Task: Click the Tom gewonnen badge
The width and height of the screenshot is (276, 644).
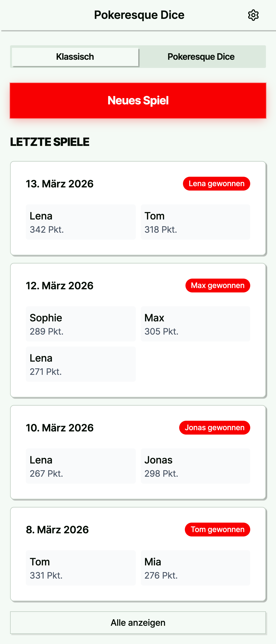Action: point(217,530)
